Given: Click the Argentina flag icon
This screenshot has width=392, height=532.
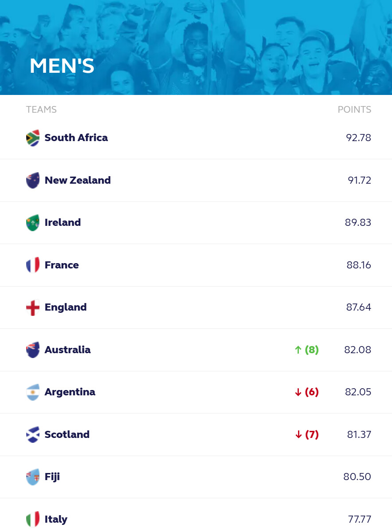Looking at the screenshot, I should pyautogui.click(x=33, y=392).
